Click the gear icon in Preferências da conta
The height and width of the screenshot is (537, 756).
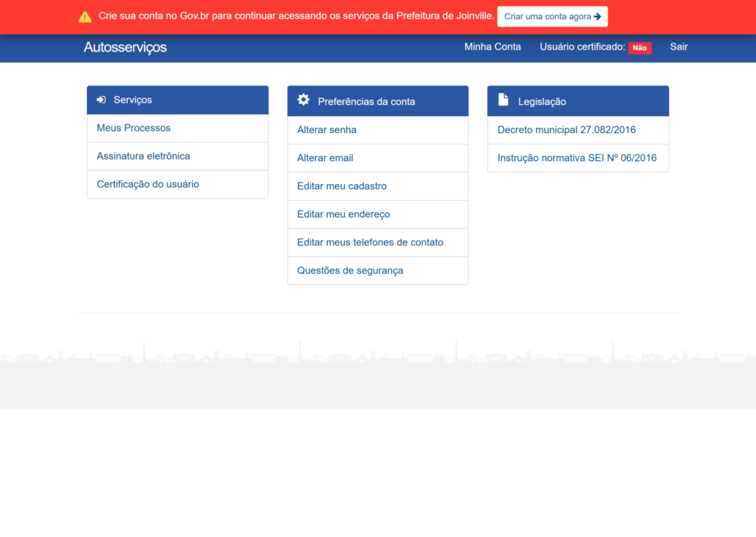click(303, 100)
